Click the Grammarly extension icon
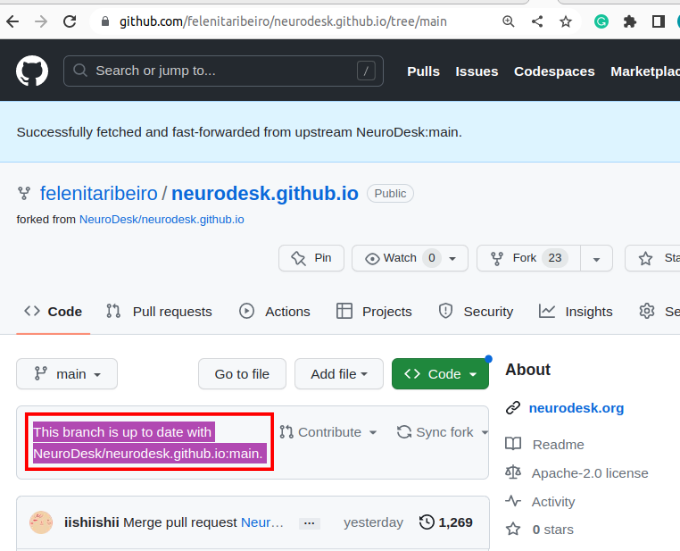This screenshot has width=680, height=551. (601, 21)
